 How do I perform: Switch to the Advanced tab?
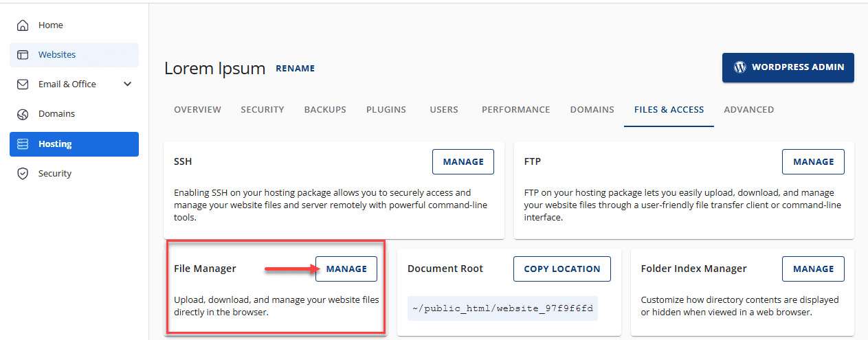click(748, 110)
